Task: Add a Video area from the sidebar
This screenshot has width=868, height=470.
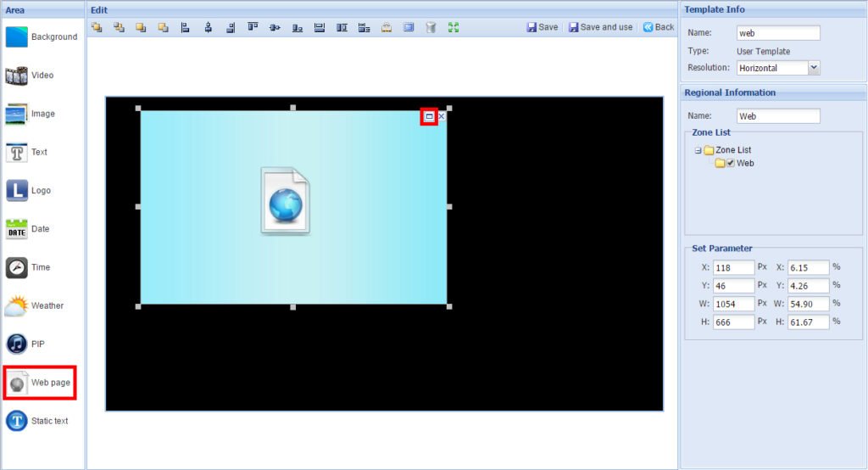Action: tap(18, 76)
